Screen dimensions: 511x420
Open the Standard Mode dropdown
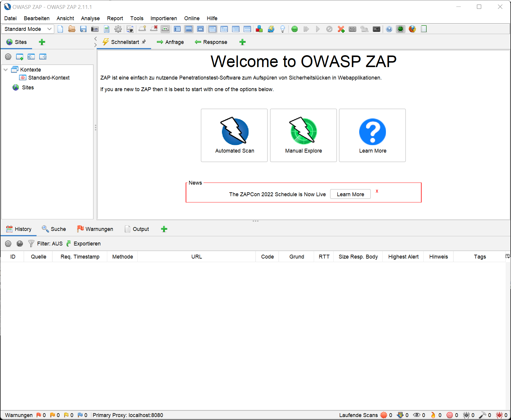(28, 29)
